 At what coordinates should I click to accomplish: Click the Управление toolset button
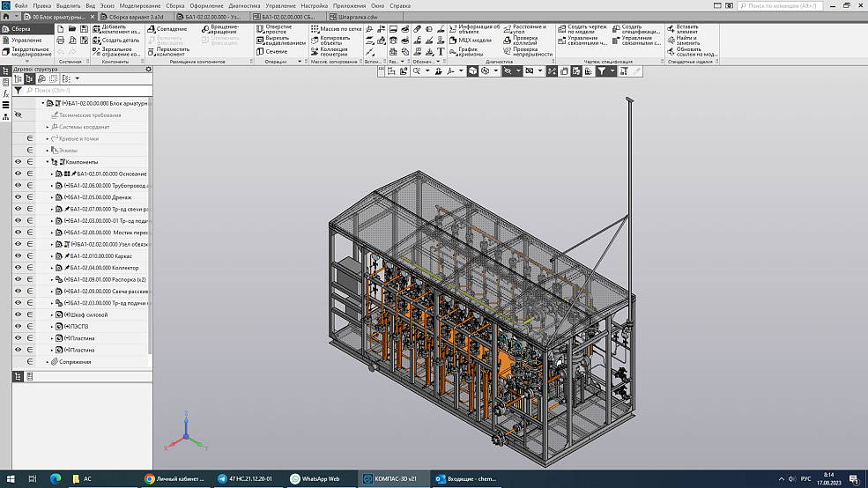pos(26,41)
